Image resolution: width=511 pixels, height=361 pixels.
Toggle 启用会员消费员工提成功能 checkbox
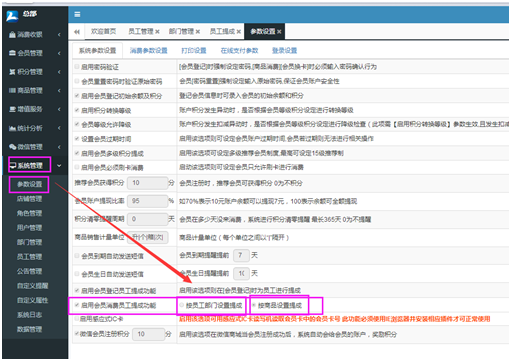click(77, 305)
